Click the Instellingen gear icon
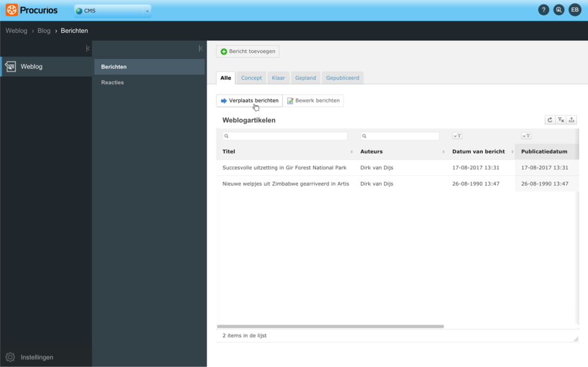This screenshot has height=367, width=588. point(10,357)
